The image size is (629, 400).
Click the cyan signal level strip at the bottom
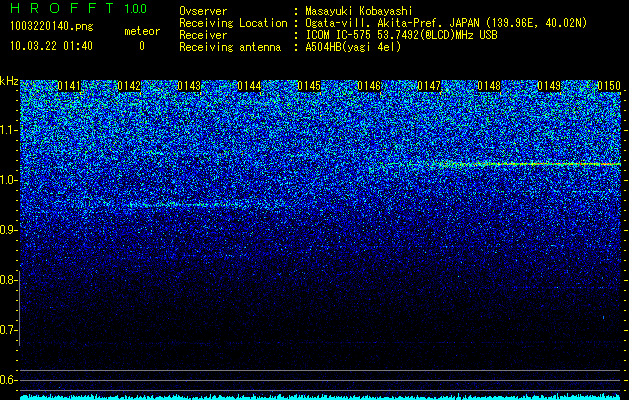pyautogui.click(x=320, y=397)
